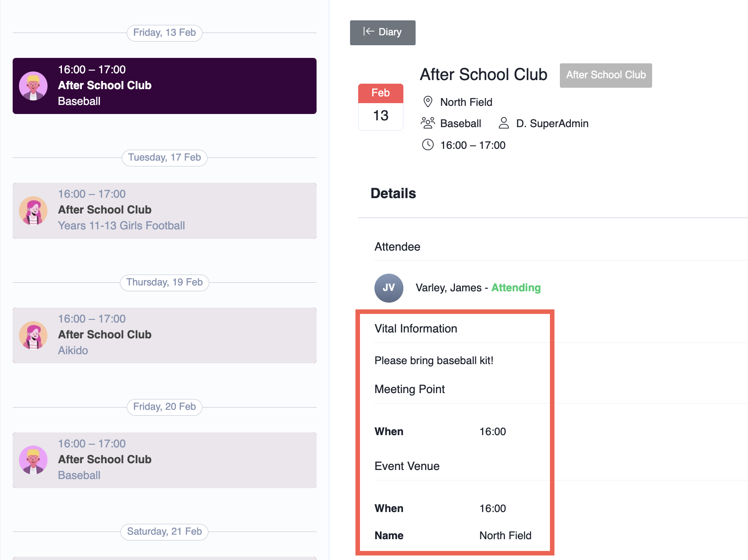The height and width of the screenshot is (560, 748).
Task: Click the avatar on Friday 13 Feb Baseball event
Action: tap(33, 85)
